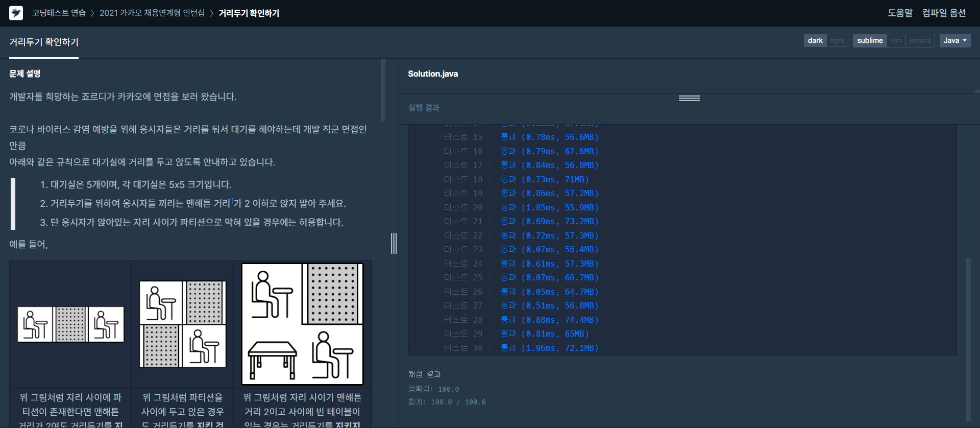Select the 테스트 19 result row
This screenshot has height=428, width=980.
[x=521, y=194]
